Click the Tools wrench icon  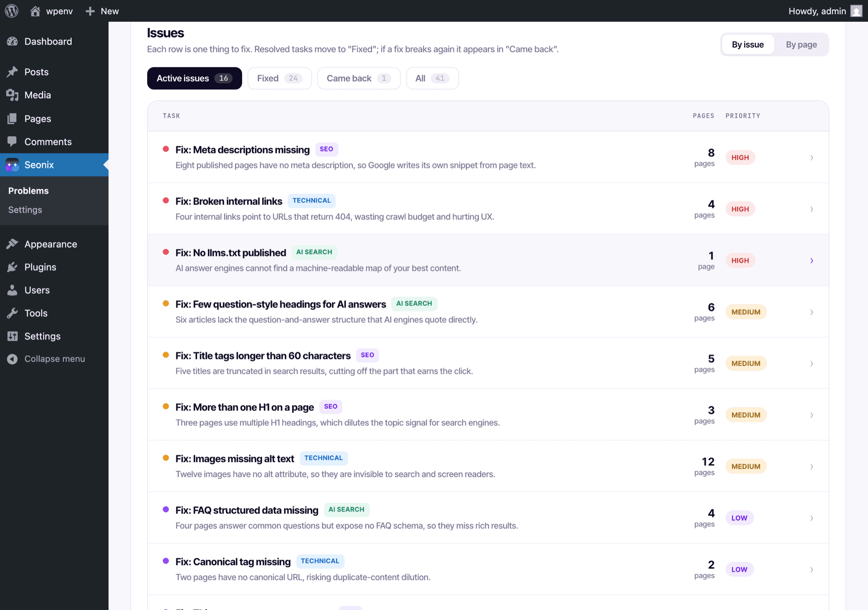point(13,313)
